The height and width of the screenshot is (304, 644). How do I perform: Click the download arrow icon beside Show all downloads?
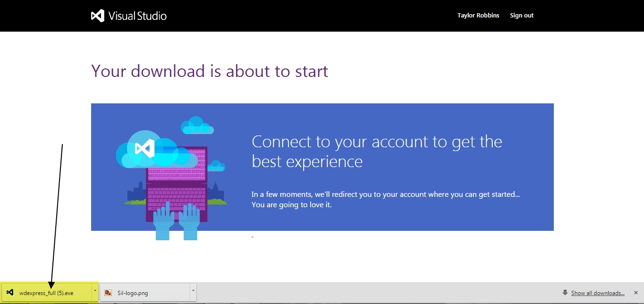click(565, 293)
